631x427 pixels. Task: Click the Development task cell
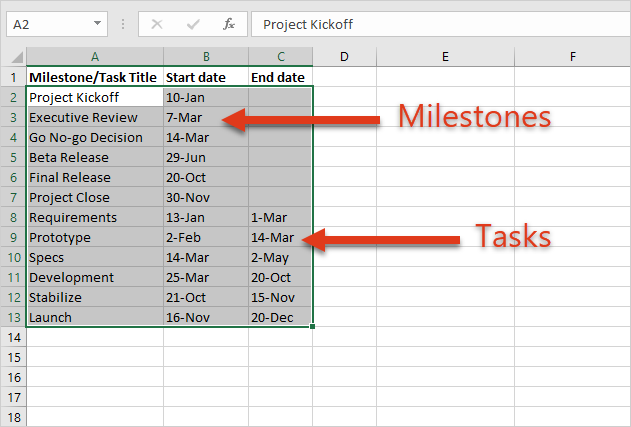[x=95, y=277]
